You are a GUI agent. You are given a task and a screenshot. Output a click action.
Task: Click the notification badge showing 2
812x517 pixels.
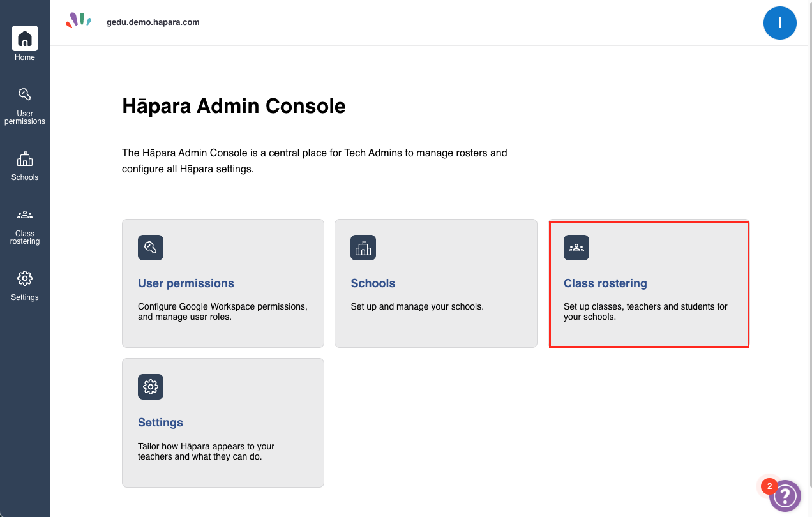click(769, 486)
